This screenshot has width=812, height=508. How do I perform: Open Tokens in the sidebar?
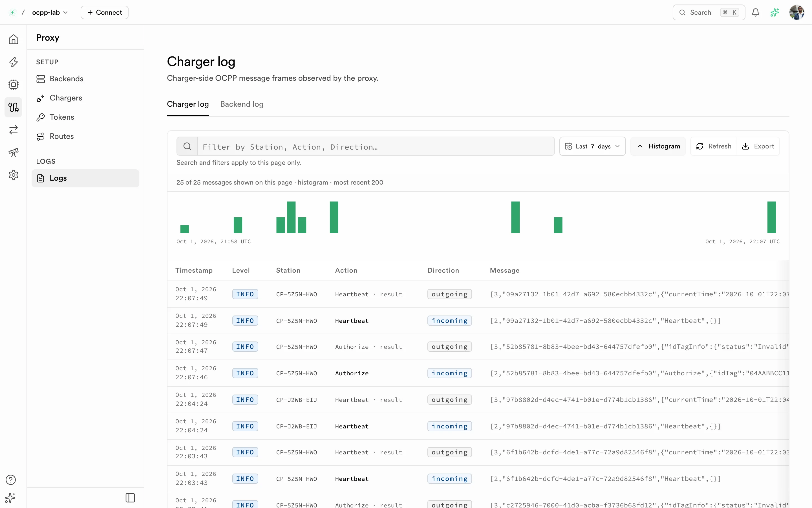point(85,117)
